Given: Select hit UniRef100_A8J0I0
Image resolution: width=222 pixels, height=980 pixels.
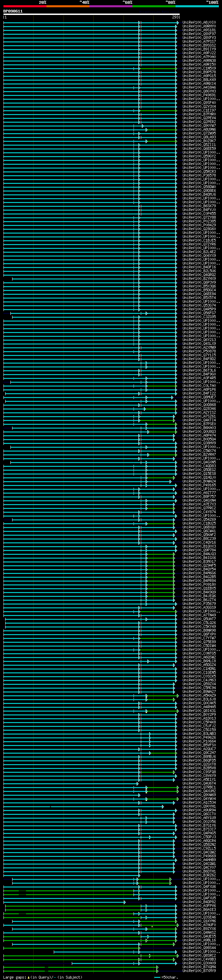Looking at the screenshot, I should point(199,23).
